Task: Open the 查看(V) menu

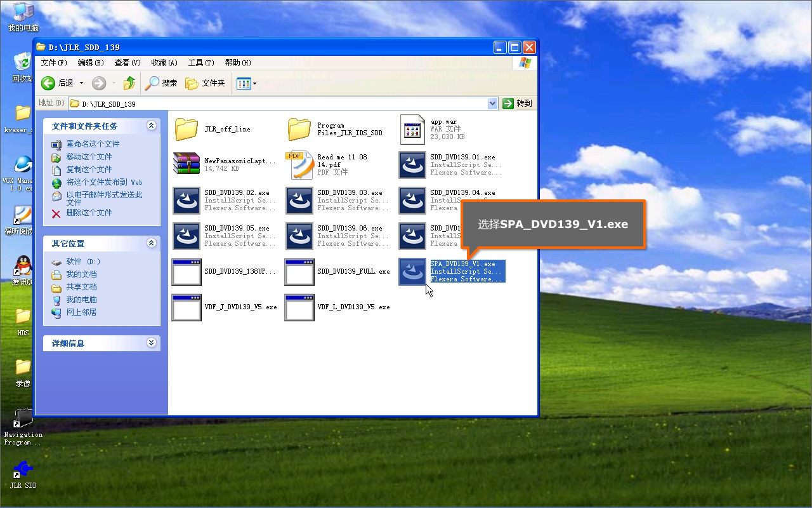Action: click(128, 63)
